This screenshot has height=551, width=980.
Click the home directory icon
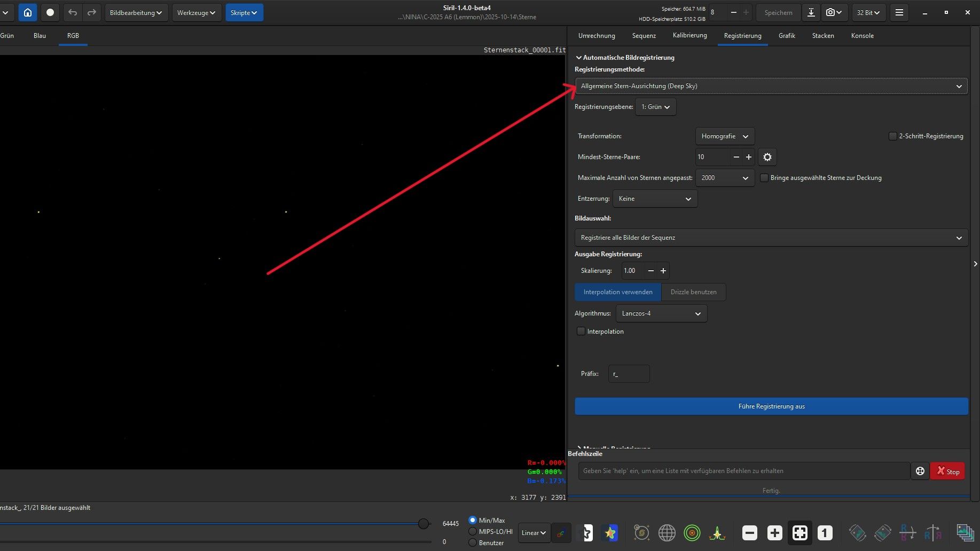[x=28, y=12]
